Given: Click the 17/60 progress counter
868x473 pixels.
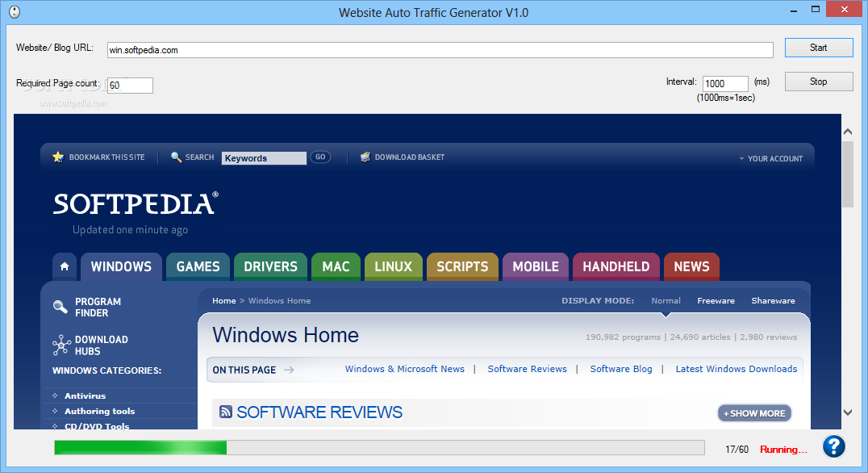Looking at the screenshot, I should click(737, 449).
